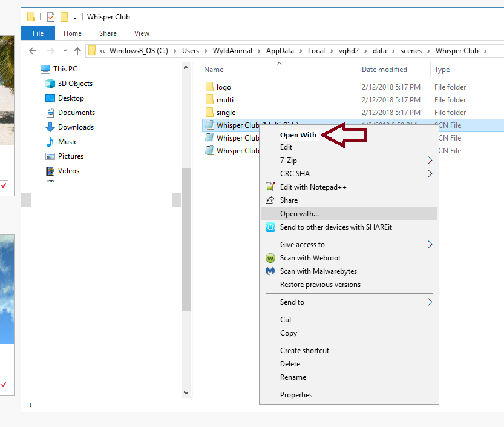504x427 pixels.
Task: Expand the 7-Zip submenu
Action: coord(430,161)
